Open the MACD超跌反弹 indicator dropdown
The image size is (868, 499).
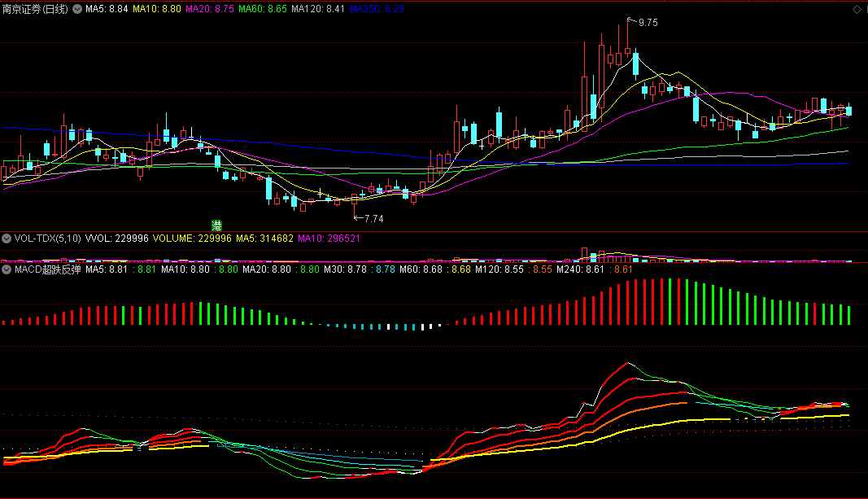tap(7, 269)
